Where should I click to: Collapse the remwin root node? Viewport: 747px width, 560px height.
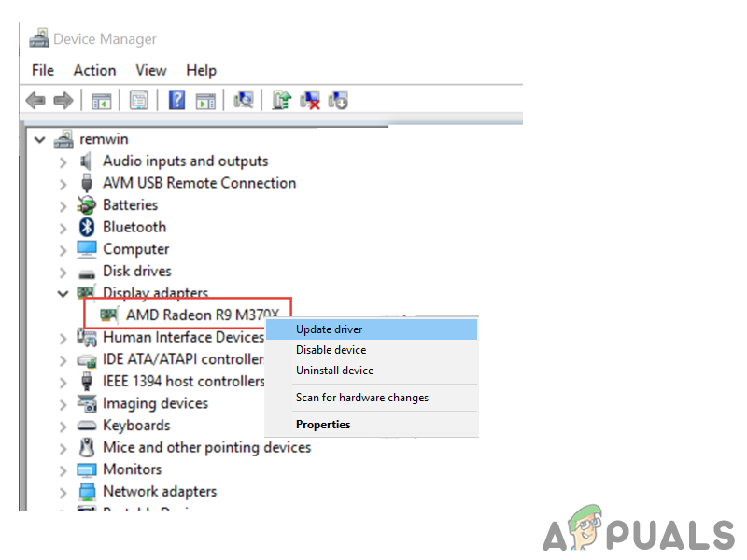point(40,139)
